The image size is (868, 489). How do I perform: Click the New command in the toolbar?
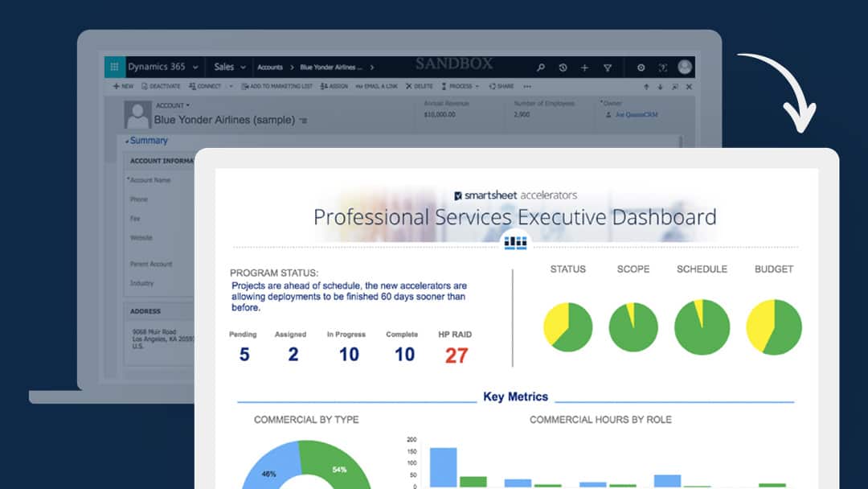[x=123, y=86]
